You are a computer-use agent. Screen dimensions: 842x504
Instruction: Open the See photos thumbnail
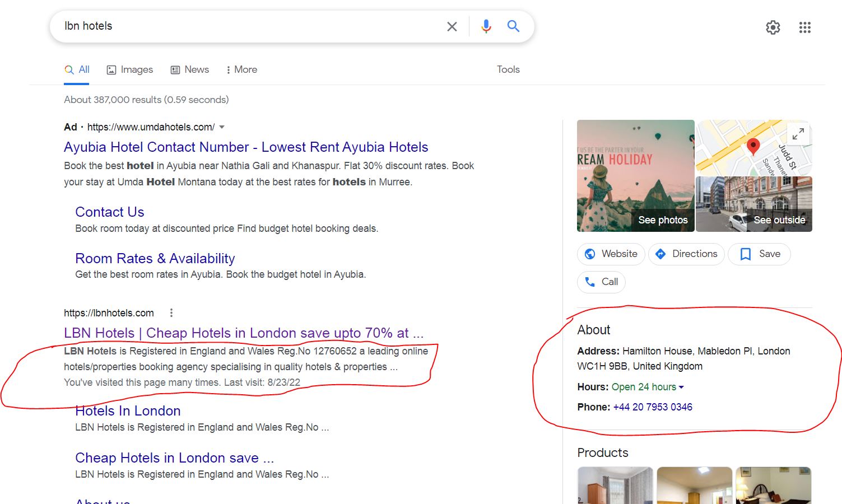tap(636, 176)
